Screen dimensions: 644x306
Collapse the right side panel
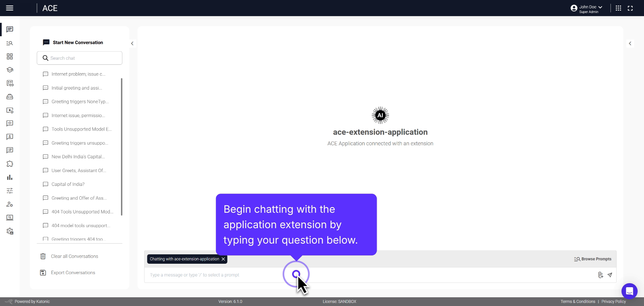pos(630,43)
